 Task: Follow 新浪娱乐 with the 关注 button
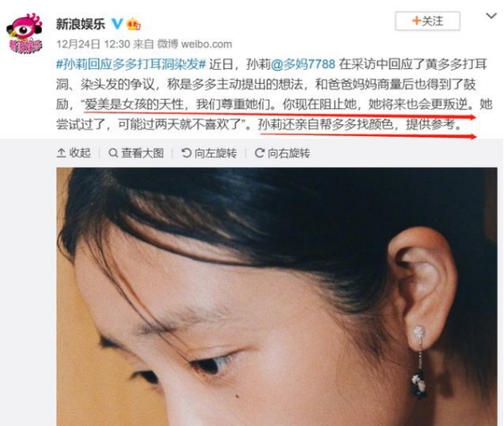click(x=428, y=21)
